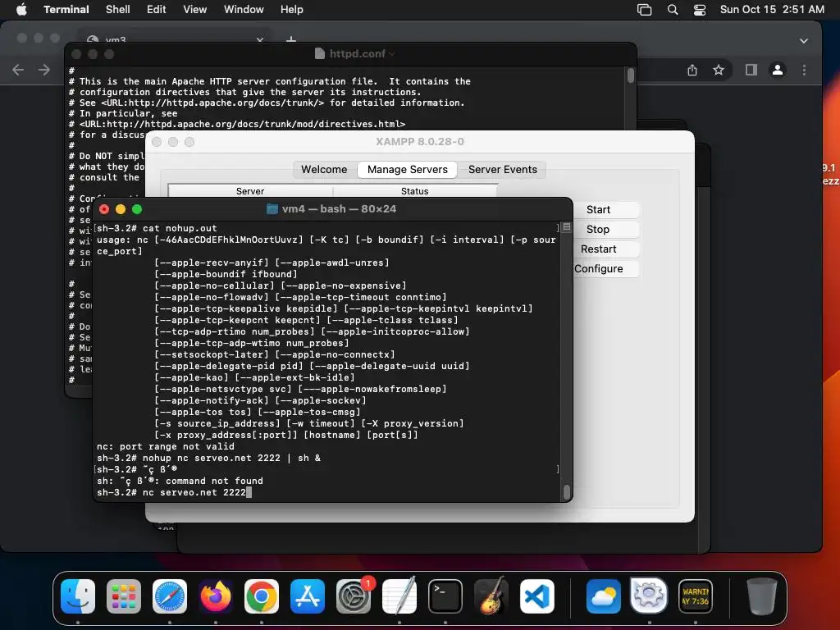This screenshot has width=840, height=630.
Task: Open the browser three-dot menu
Action: pos(804,70)
